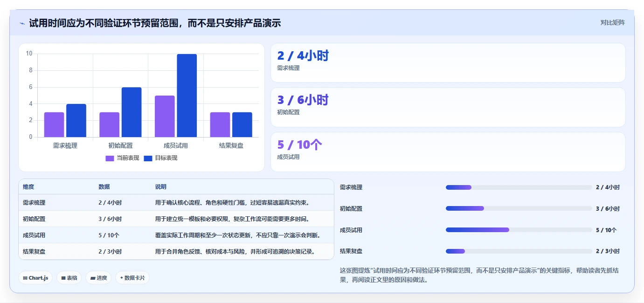Click the 2 / 3小时 table cell
Screen dimensions: 644x303
[x=110, y=252]
